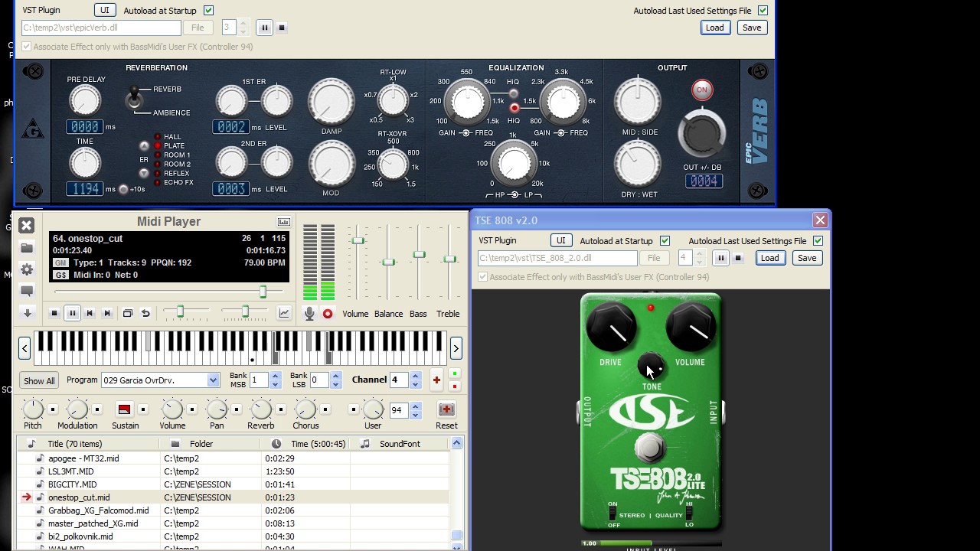Start recording with red record button
The height and width of the screenshot is (551, 980).
pos(328,314)
